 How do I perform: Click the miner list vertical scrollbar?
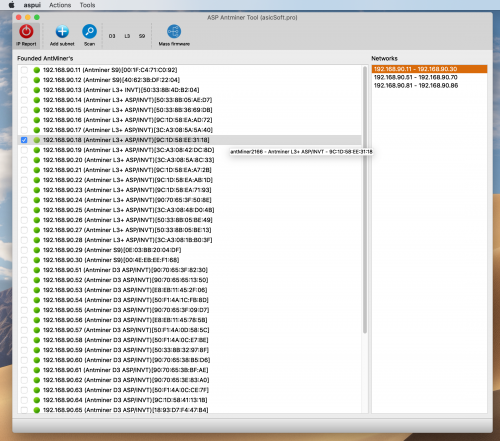point(365,200)
